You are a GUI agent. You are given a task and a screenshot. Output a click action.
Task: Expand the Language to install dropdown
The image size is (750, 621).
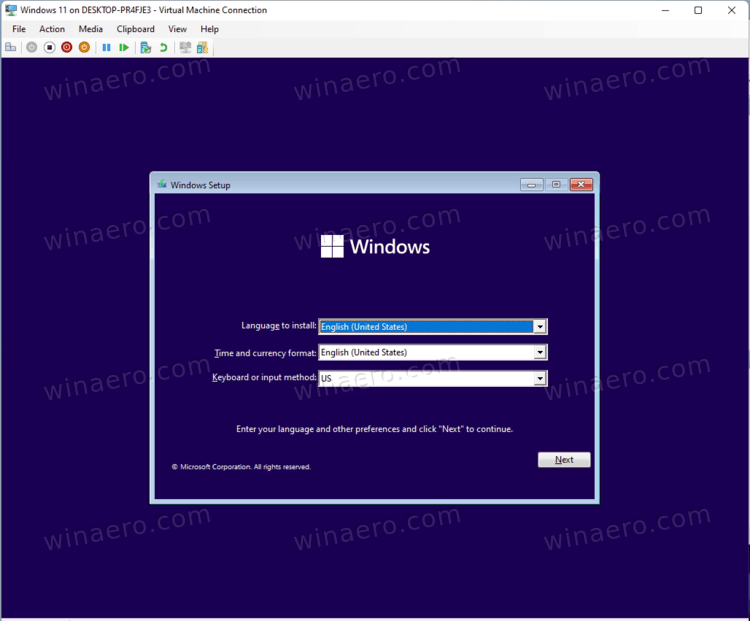(540, 327)
